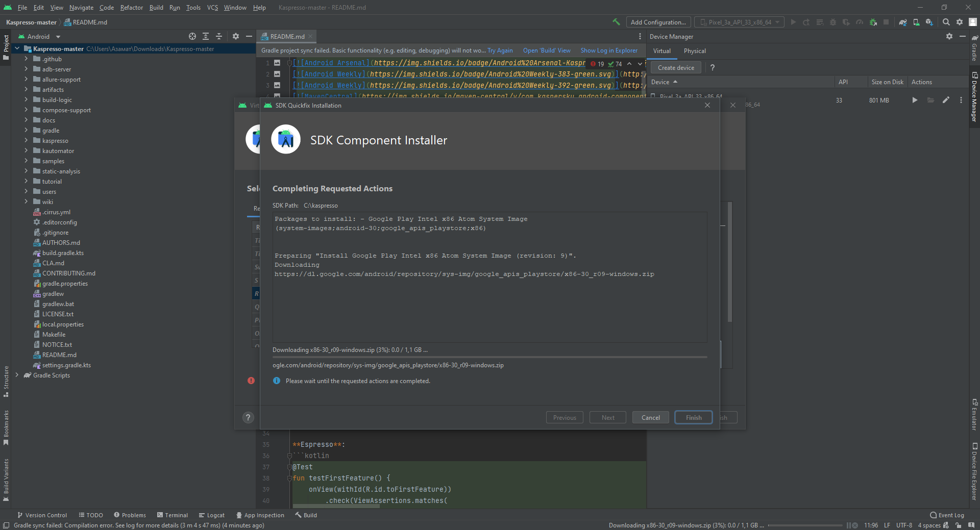Toggle the Structure tool window button
Viewport: 980px width, 530px height.
tap(6, 381)
